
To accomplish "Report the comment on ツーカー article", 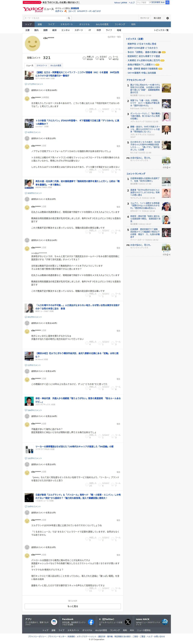I will click(118, 472).
